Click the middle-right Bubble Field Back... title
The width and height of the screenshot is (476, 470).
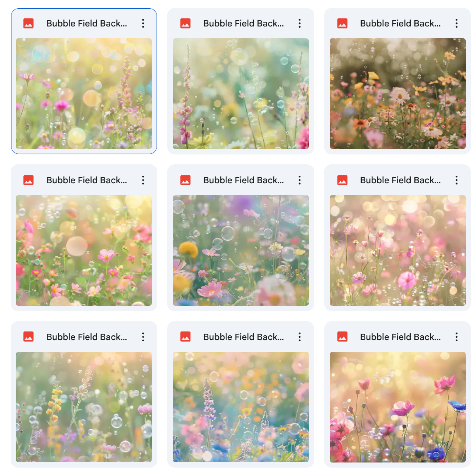(x=400, y=180)
